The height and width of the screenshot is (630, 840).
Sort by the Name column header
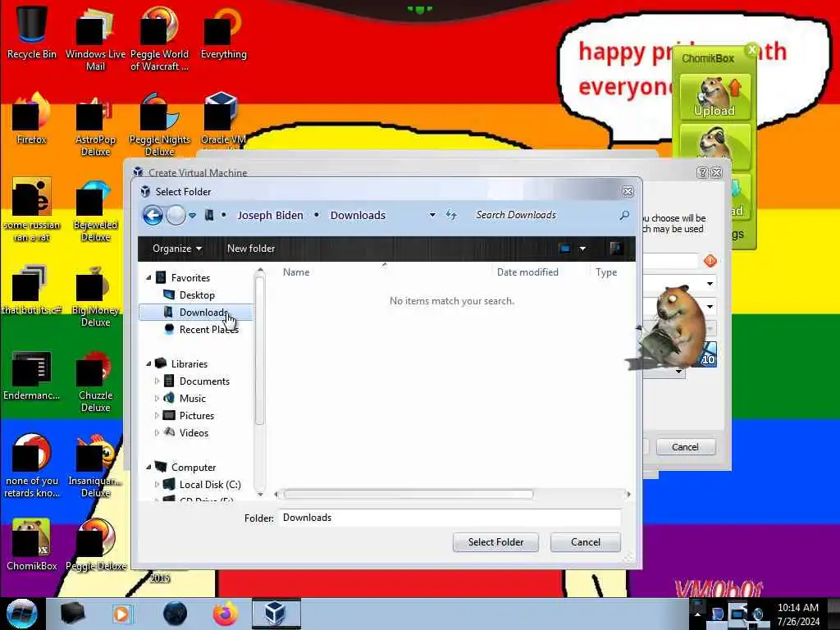click(x=296, y=272)
